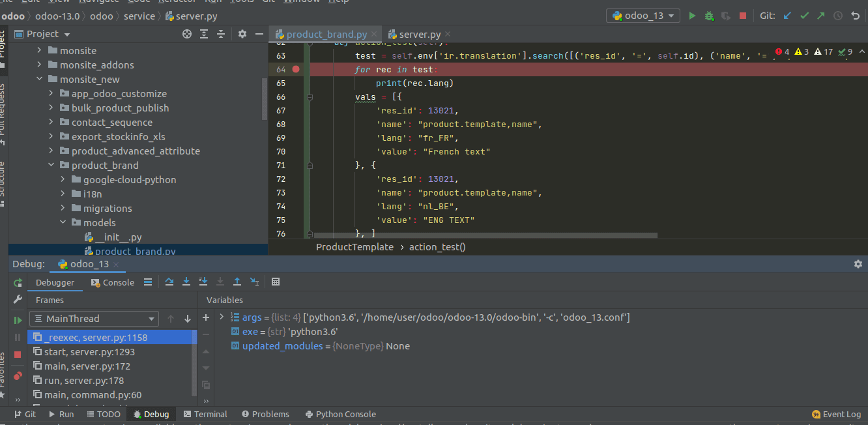This screenshot has height=425, width=868.
Task: Click 'service' in navigation bar
Action: click(x=139, y=16)
